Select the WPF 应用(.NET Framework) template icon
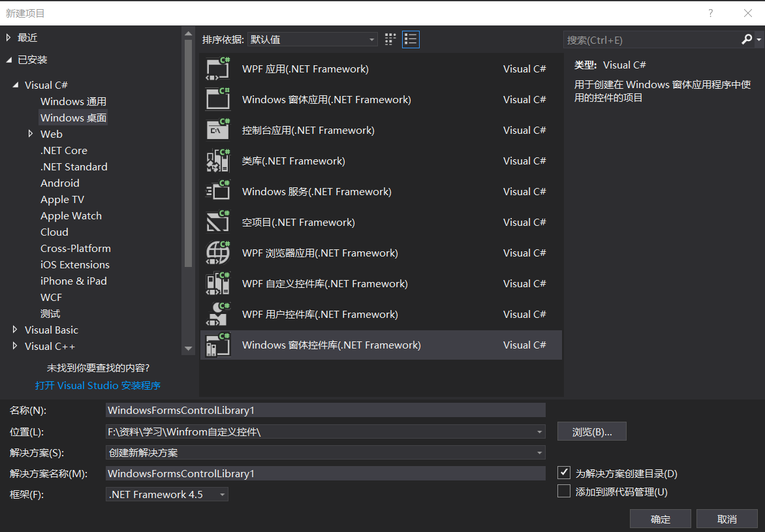 pos(217,68)
